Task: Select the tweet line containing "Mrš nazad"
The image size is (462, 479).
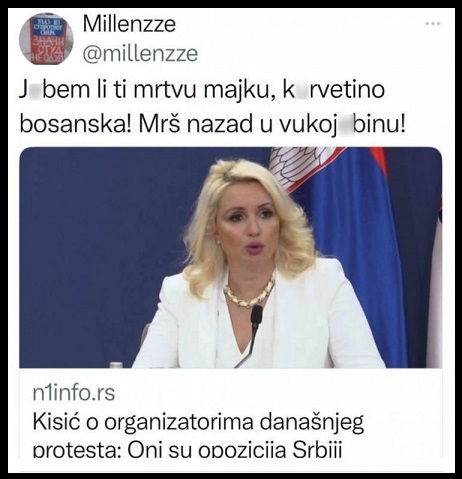Action: click(213, 125)
